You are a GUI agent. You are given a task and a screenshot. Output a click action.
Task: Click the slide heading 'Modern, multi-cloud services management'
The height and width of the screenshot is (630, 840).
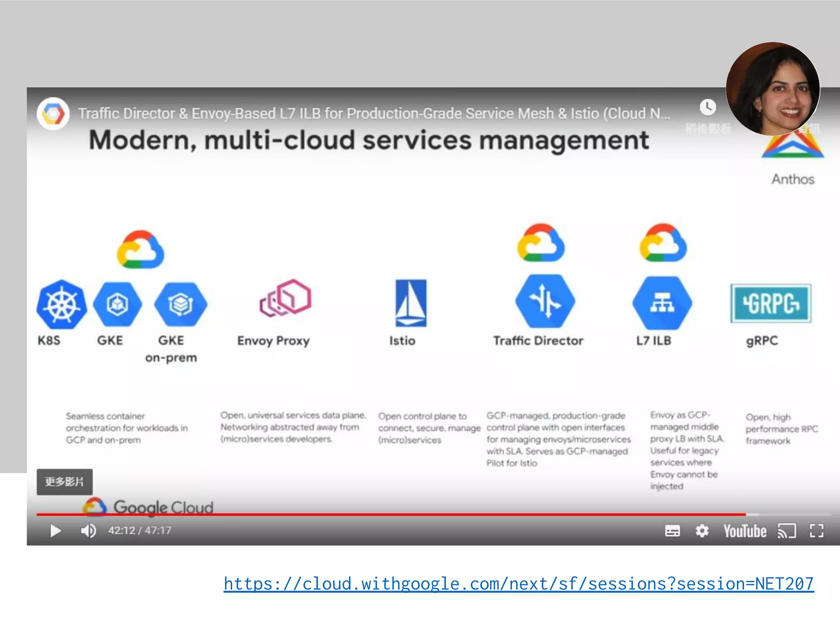(x=369, y=141)
